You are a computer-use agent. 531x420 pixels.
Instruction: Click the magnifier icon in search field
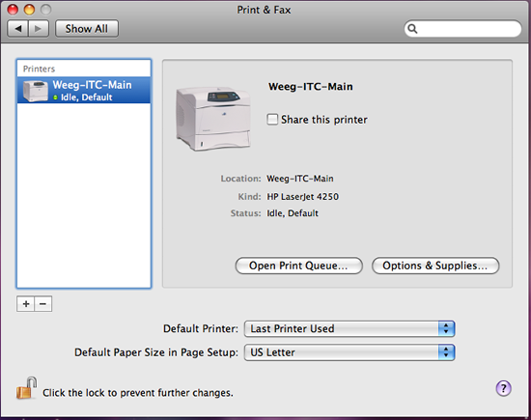point(412,29)
